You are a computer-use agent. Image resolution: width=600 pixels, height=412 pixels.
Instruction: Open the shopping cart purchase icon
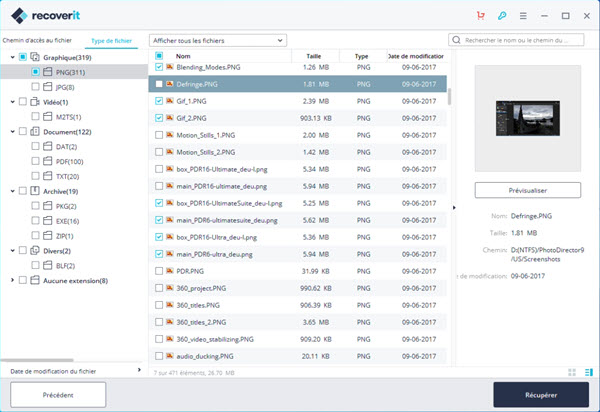point(481,16)
